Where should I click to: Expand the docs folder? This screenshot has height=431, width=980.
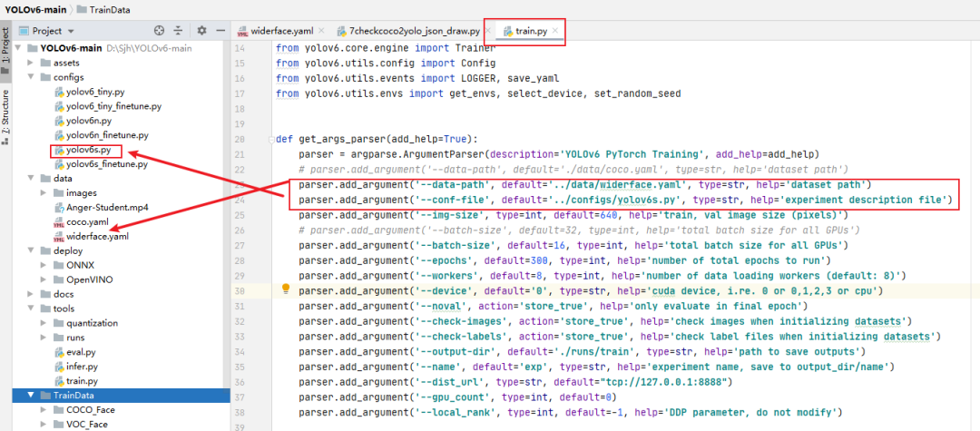[31, 294]
